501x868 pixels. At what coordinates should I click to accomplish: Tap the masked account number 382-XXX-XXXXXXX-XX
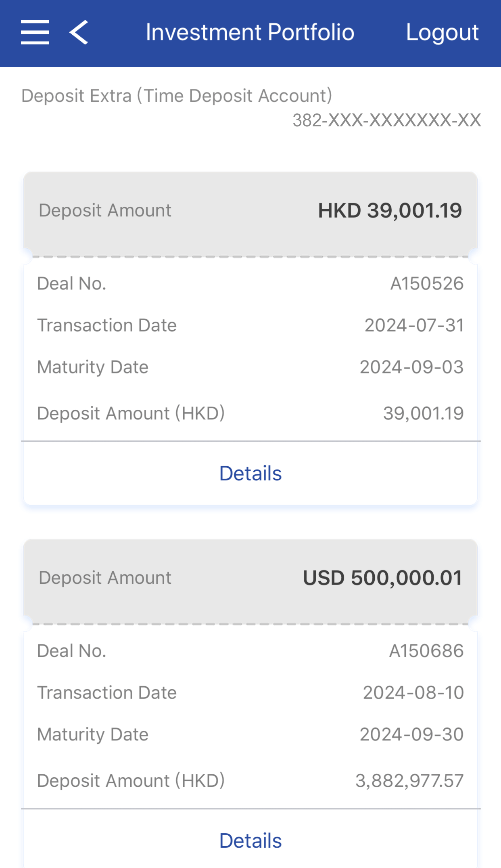coord(386,120)
